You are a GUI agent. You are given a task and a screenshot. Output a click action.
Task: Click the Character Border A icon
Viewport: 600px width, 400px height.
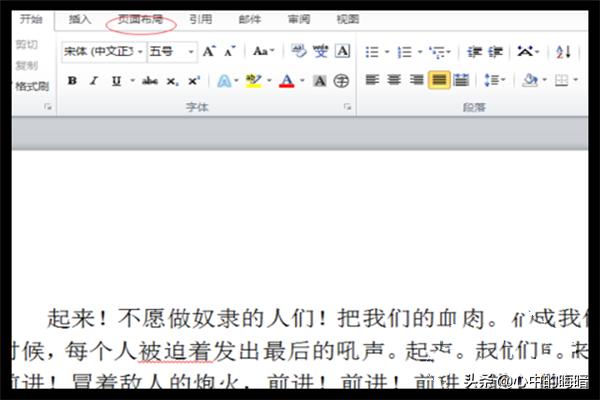tap(342, 51)
